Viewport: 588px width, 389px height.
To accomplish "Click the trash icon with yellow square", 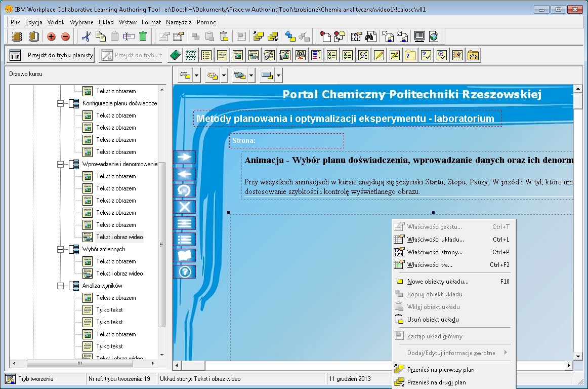I will 224,36.
